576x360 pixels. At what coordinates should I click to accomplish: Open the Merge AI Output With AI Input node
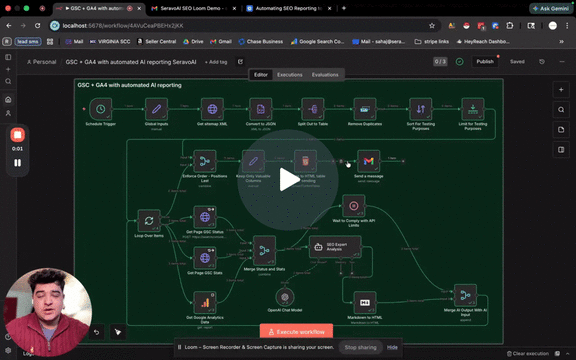tap(465, 295)
